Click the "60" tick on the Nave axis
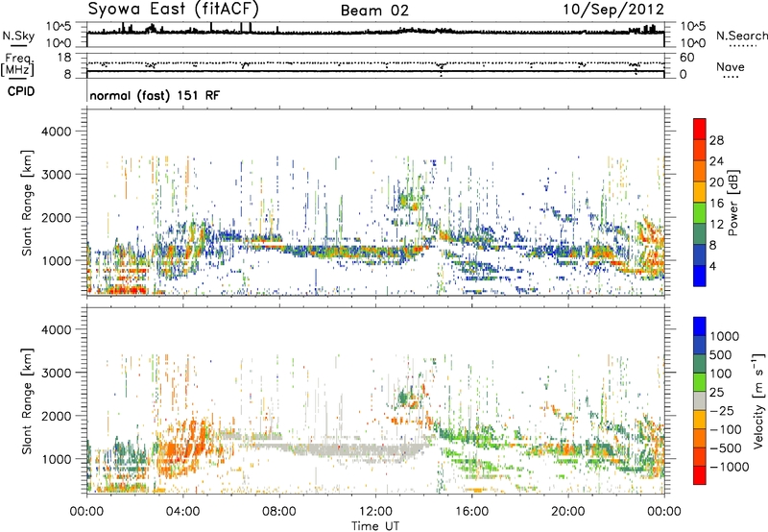This screenshot has width=768, height=532. (x=686, y=58)
